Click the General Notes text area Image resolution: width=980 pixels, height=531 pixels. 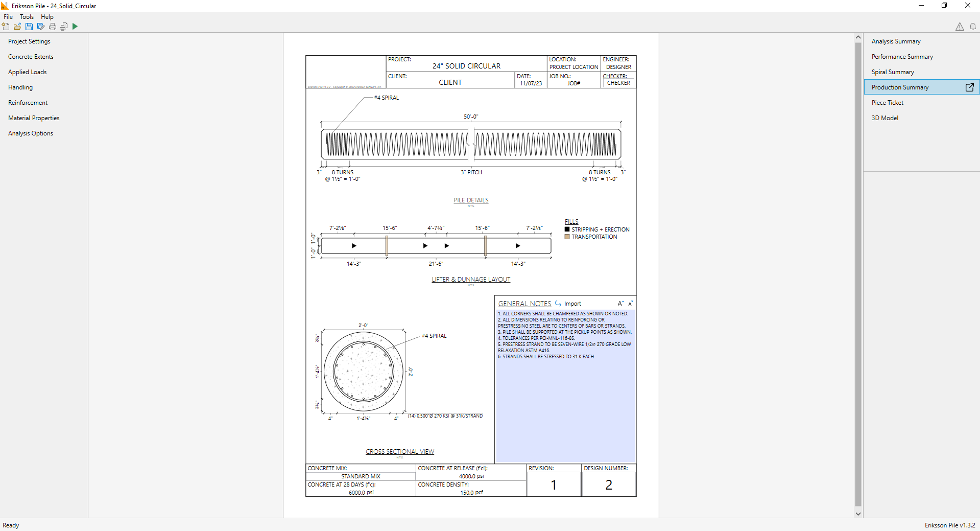click(x=565, y=386)
